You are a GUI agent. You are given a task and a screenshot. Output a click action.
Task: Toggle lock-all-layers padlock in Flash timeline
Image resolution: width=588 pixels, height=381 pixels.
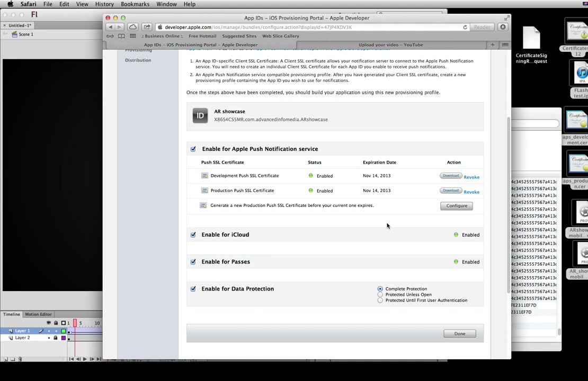(56, 323)
